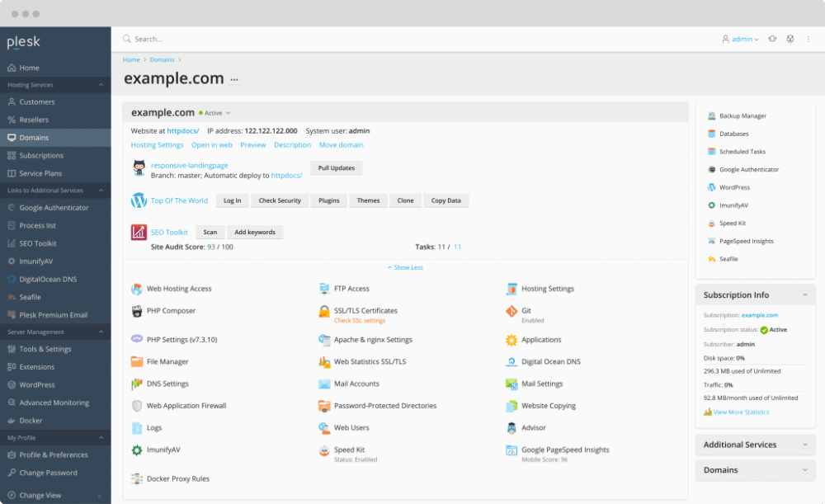Open the Active status dropdown
This screenshot has width=825, height=504.
click(x=215, y=113)
